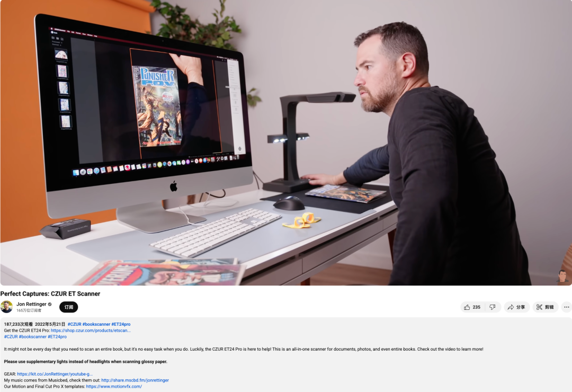
Task: Click the 165万位订阅者 subscriber count
Action: (x=29, y=310)
